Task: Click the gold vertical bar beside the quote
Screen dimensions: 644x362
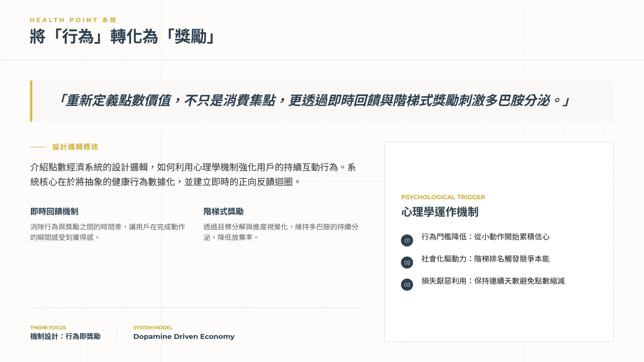Action: tap(31, 101)
